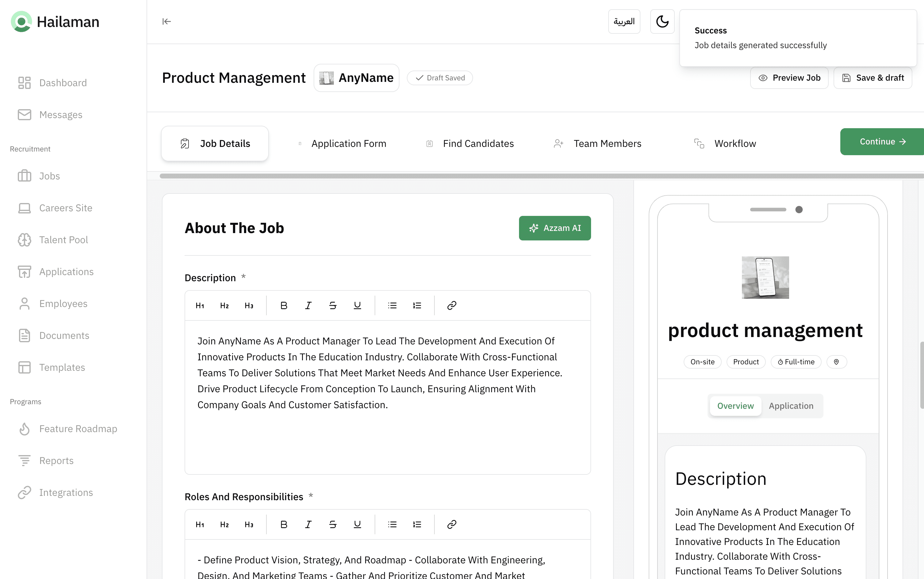Click the horizontal scrollbar under the tabs
Image resolution: width=924 pixels, height=579 pixels.
[536, 176]
